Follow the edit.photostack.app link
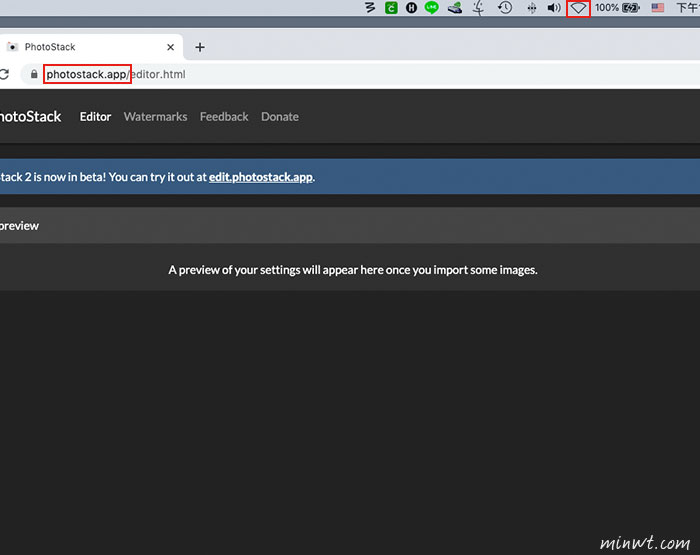The image size is (700, 555). [x=261, y=177]
